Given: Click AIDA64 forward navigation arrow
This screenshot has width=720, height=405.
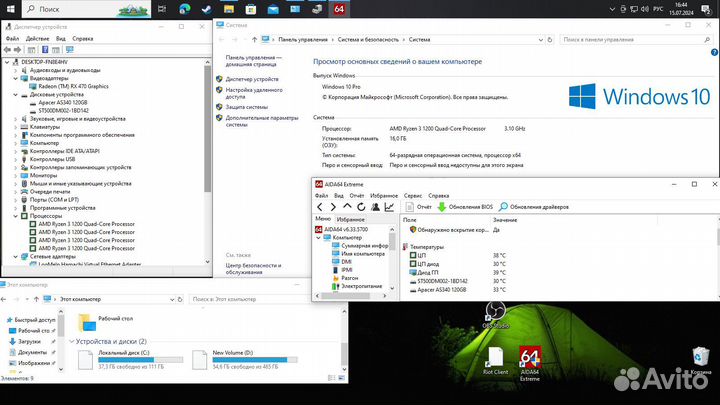Looking at the screenshot, I should coord(333,207).
